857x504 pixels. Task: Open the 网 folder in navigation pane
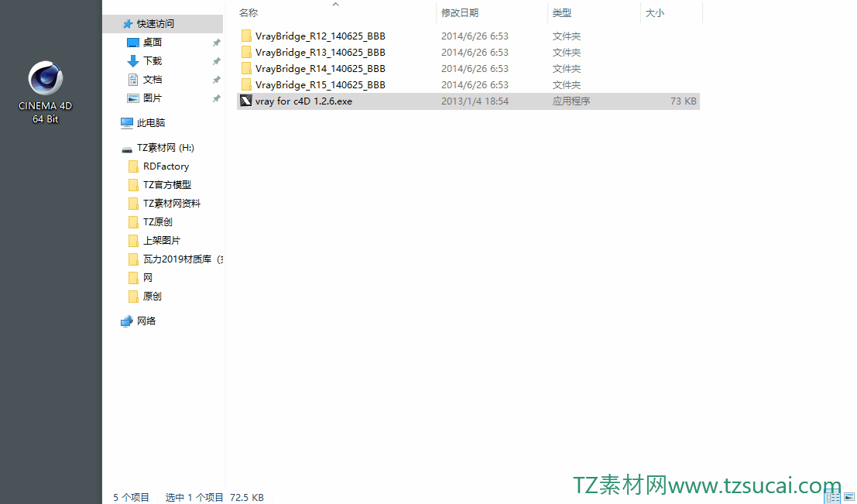click(148, 278)
